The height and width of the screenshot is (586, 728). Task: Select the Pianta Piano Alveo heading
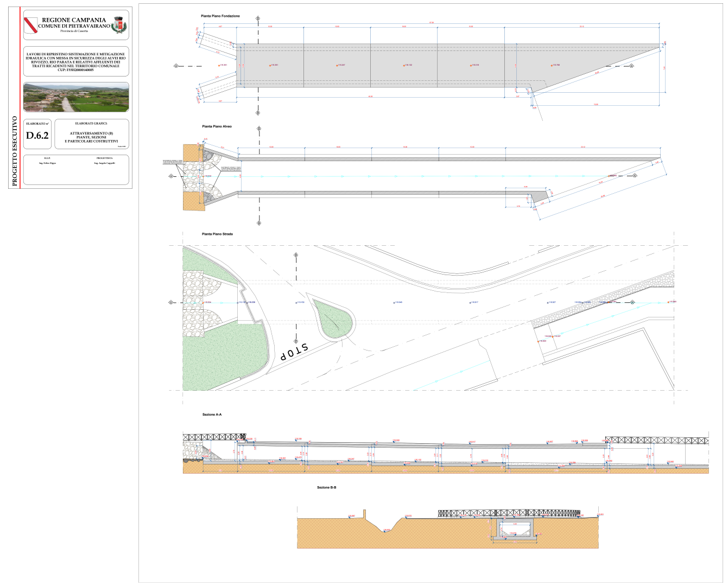point(217,126)
